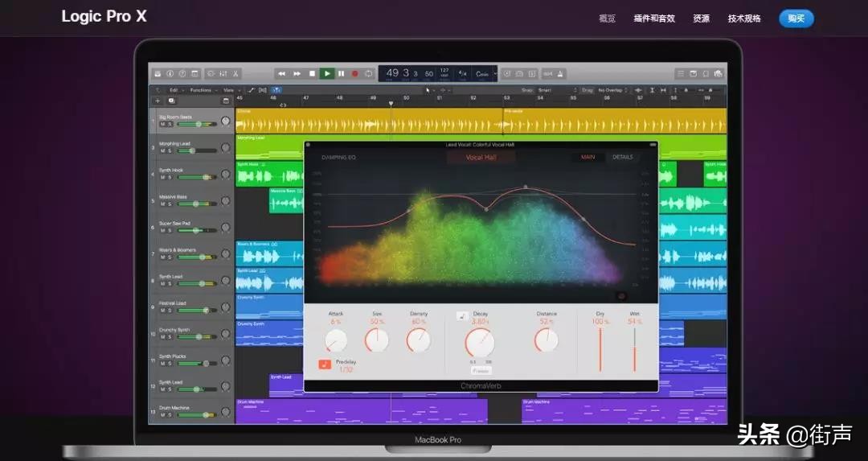Click the 127 tempo display
Viewport: 868px width, 461px height.
444,73
